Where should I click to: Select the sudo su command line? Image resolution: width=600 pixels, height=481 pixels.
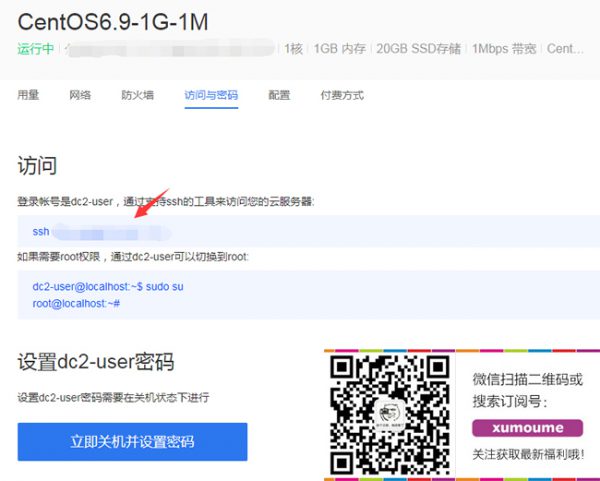[108, 287]
